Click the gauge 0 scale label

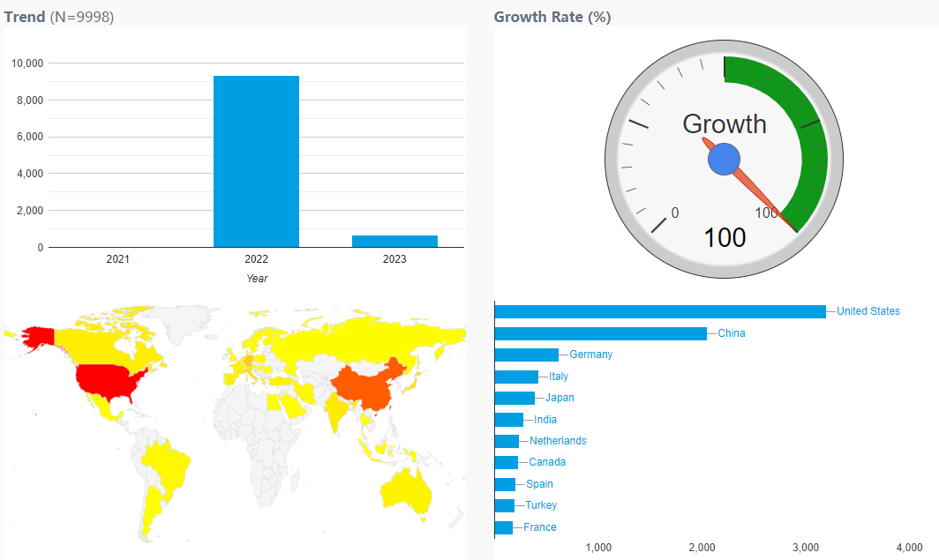point(675,213)
